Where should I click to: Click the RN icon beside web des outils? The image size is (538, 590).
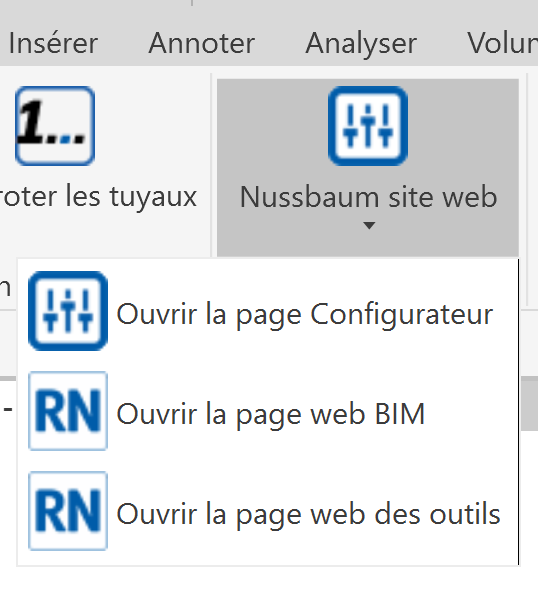pyautogui.click(x=68, y=511)
